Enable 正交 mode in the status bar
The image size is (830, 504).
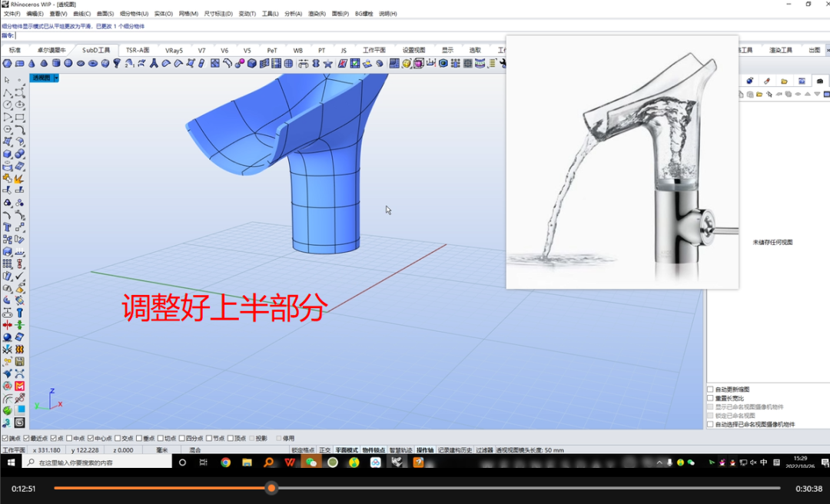pos(324,450)
